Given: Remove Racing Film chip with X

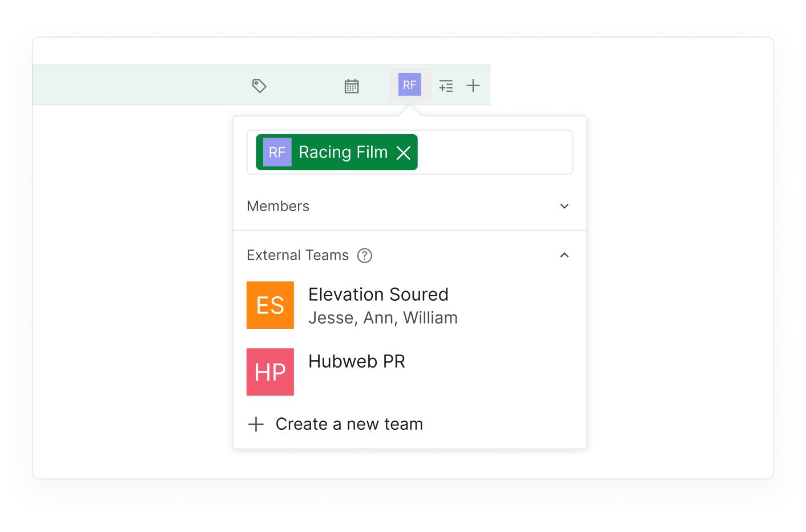Looking at the screenshot, I should tap(404, 152).
